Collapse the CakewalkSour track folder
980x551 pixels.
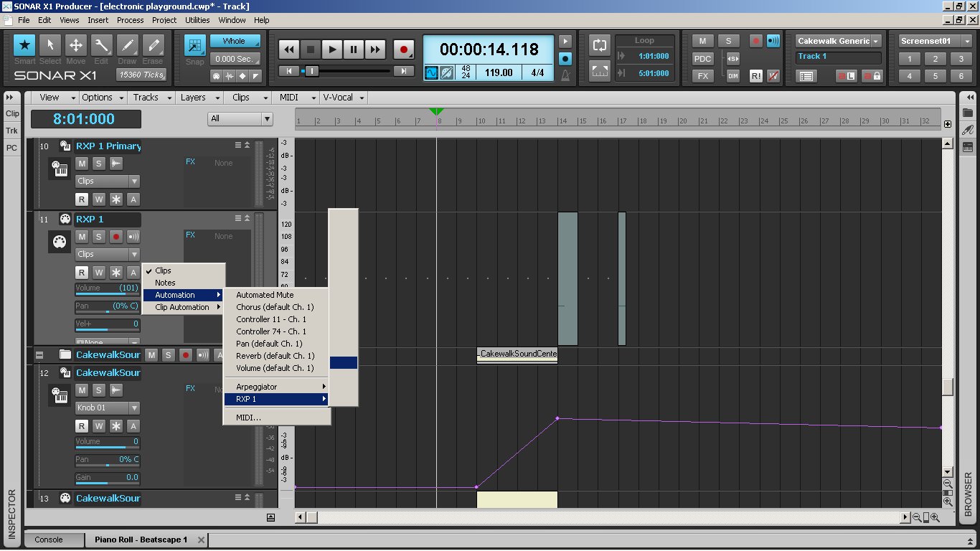point(39,354)
